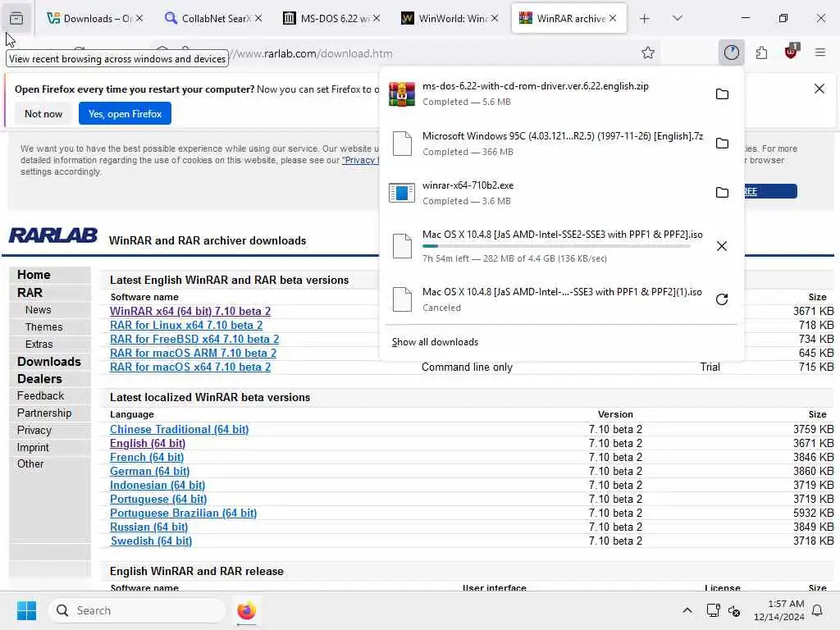Open Firefox from the taskbar
The image size is (840, 630).
tap(246, 610)
